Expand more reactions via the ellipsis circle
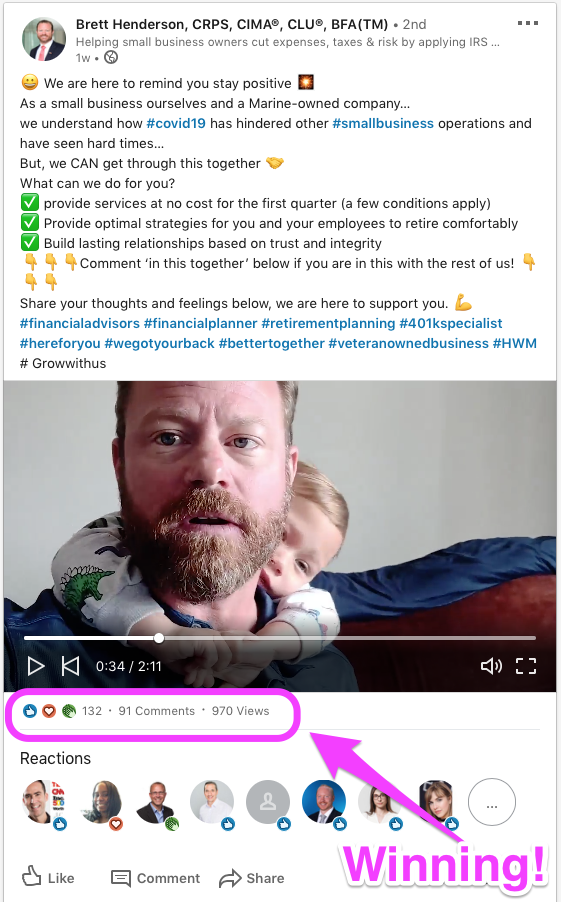 (x=492, y=802)
